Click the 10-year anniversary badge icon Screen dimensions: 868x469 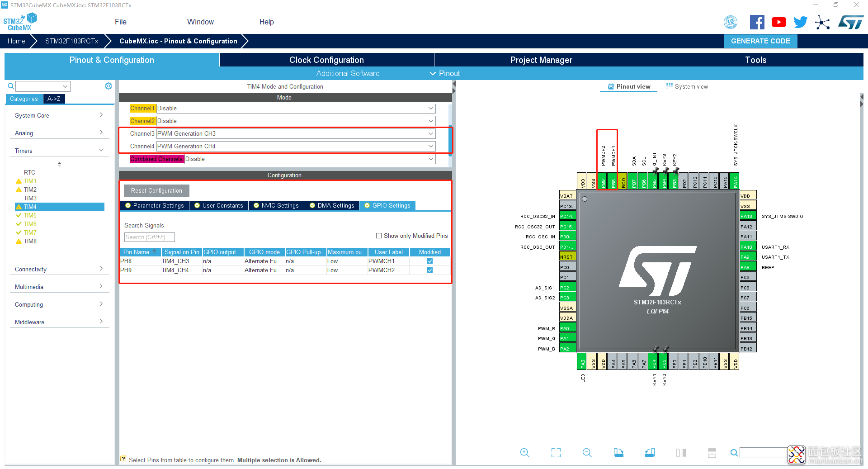pyautogui.click(x=731, y=22)
